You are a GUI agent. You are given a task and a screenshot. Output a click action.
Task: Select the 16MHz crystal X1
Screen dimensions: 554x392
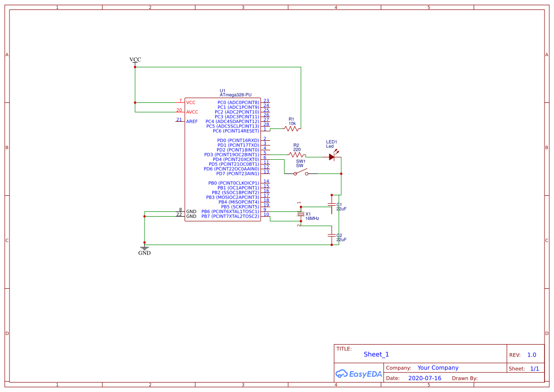[300, 214]
